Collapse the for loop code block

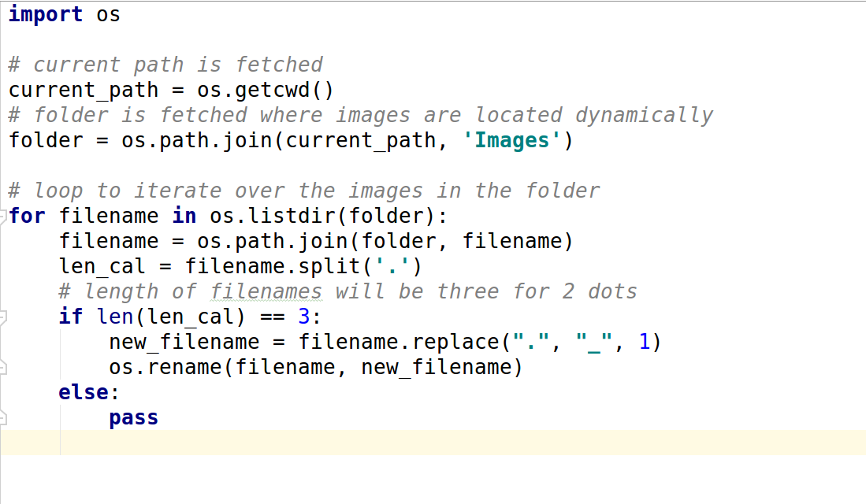click(3, 215)
